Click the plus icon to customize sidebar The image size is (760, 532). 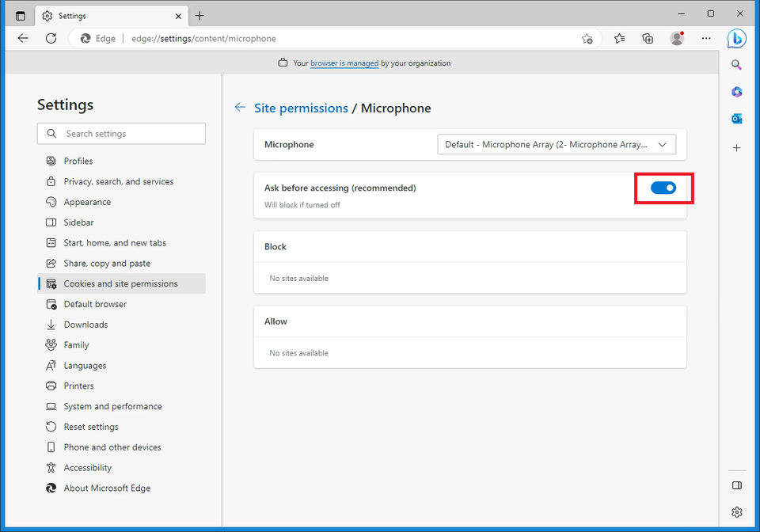point(737,148)
